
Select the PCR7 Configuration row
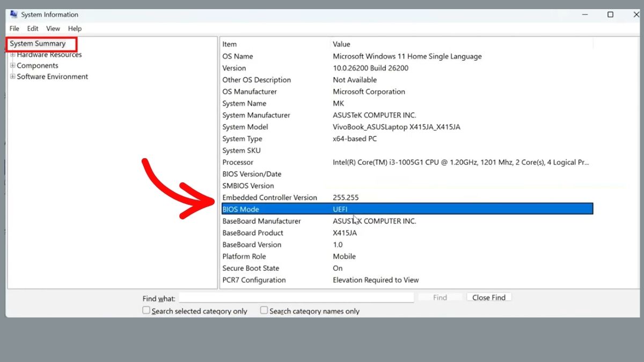tap(407, 280)
